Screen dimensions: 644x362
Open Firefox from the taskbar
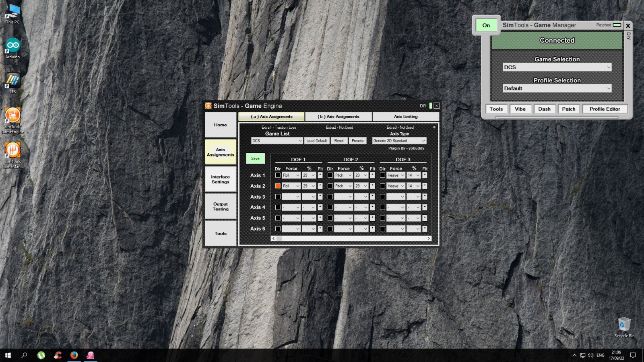74,355
